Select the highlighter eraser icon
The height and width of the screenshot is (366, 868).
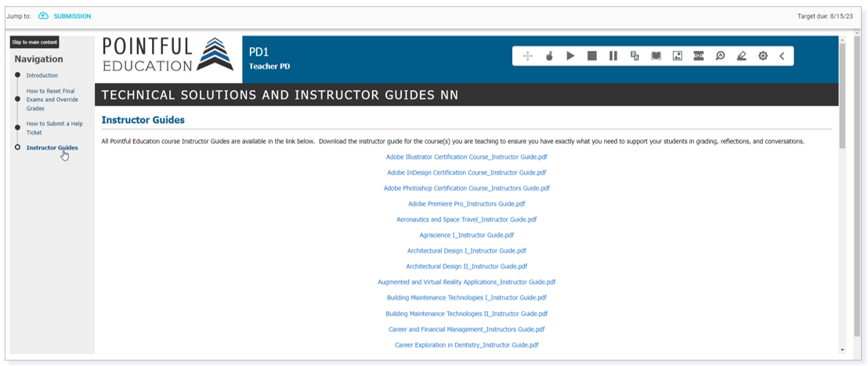[x=742, y=56]
